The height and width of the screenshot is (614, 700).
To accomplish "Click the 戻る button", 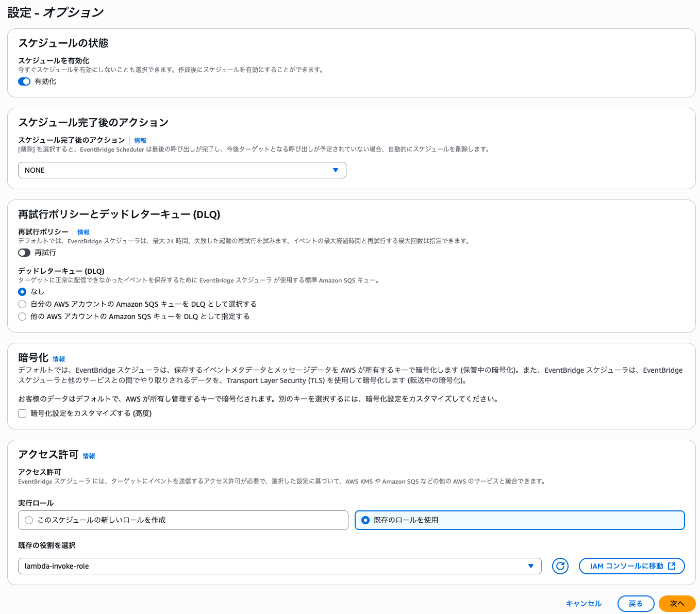I will tap(636, 604).
